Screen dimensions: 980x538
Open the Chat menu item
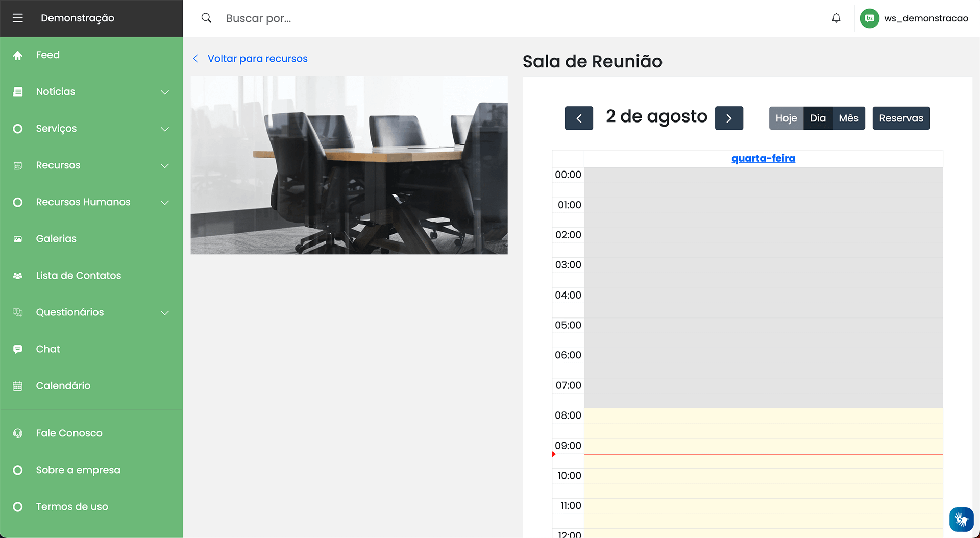pos(91,349)
